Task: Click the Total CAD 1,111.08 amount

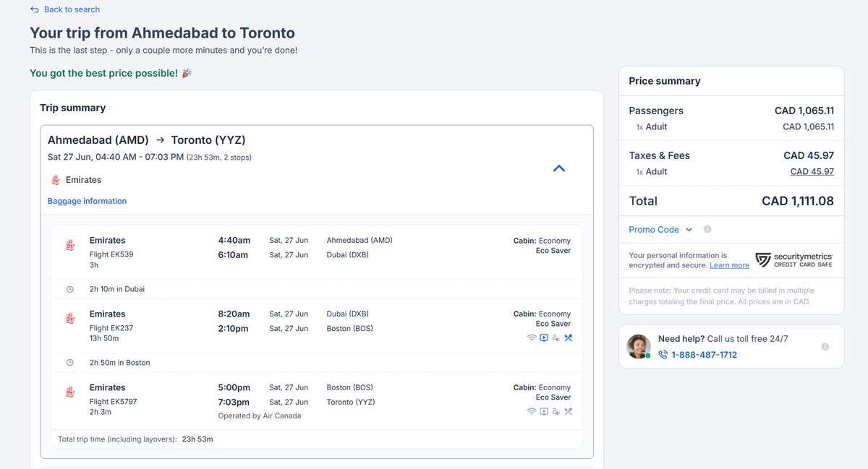Action: (x=798, y=201)
